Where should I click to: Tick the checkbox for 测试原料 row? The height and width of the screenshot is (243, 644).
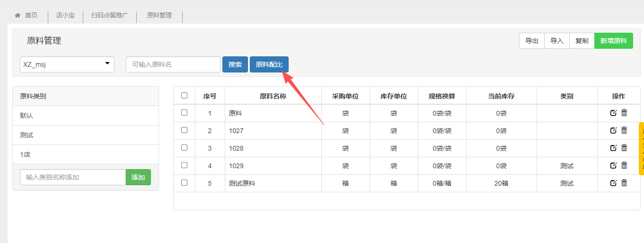click(x=185, y=183)
